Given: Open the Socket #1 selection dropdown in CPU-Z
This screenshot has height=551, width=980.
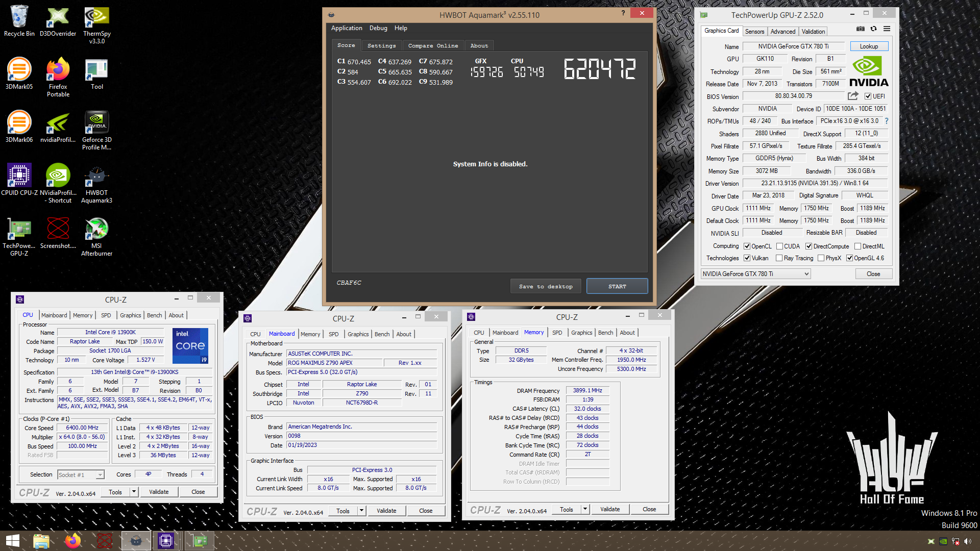Looking at the screenshot, I should [x=81, y=475].
